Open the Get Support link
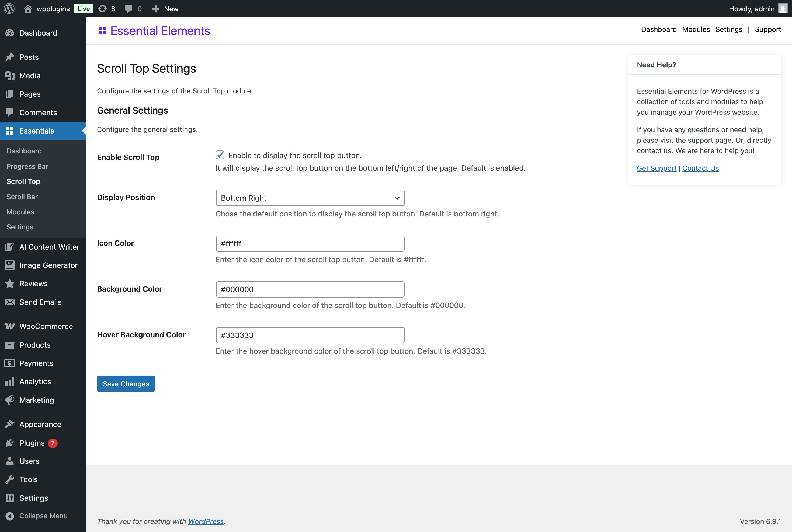Screen dimensions: 792x532 (656, 168)
